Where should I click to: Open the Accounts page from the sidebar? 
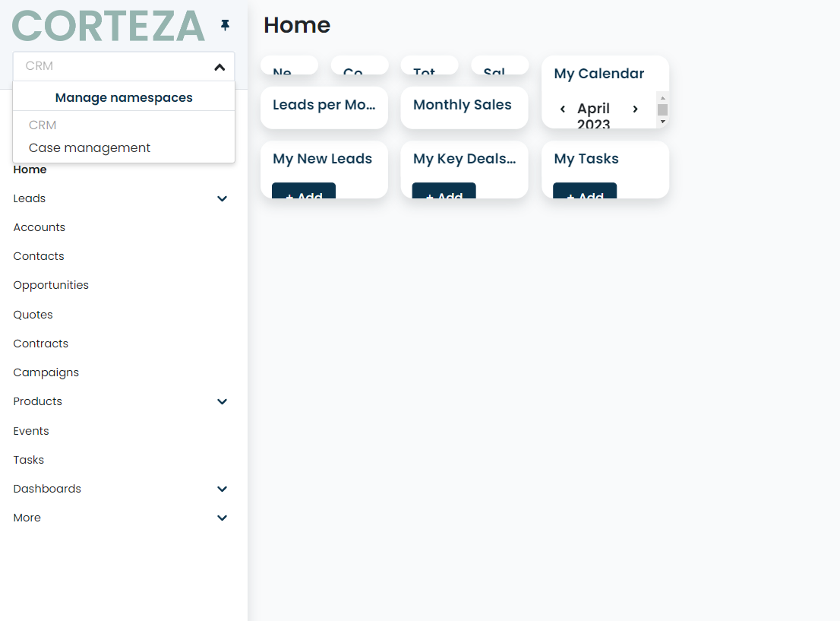[x=39, y=227]
